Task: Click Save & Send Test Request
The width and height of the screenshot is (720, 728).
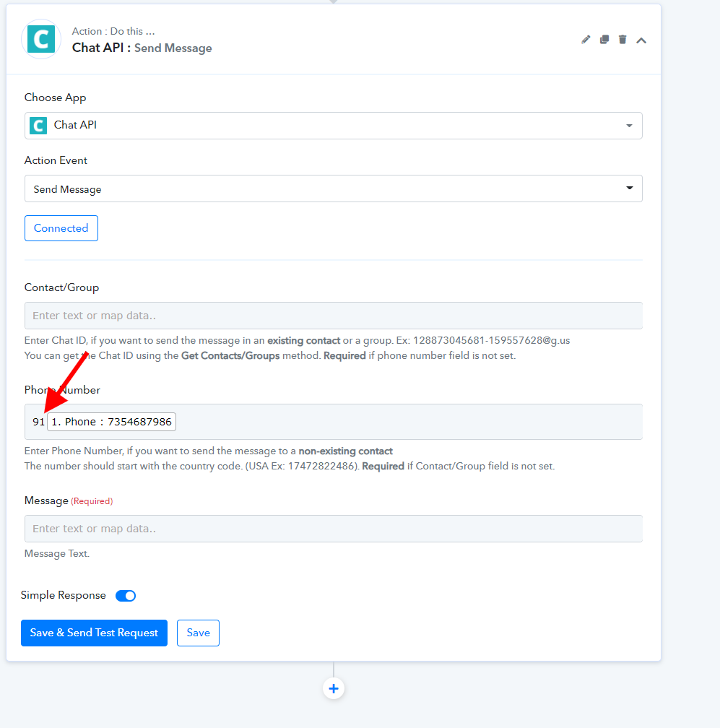Action: coord(94,633)
